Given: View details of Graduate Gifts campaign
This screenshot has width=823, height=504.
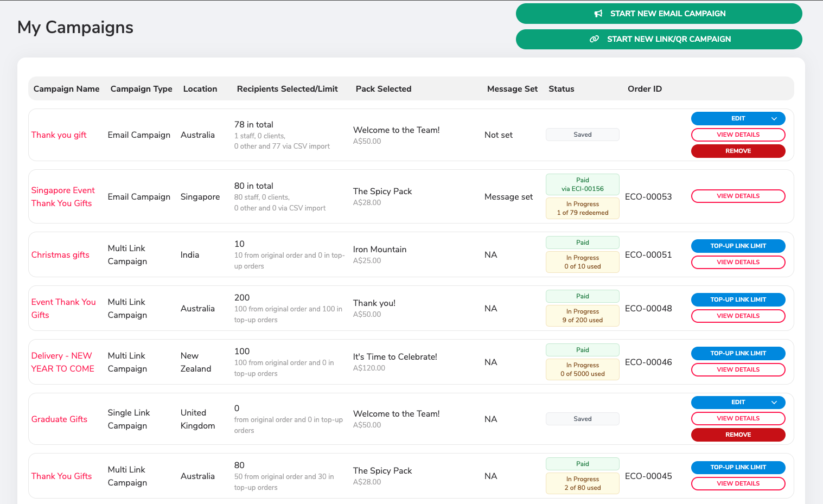Looking at the screenshot, I should [738, 418].
